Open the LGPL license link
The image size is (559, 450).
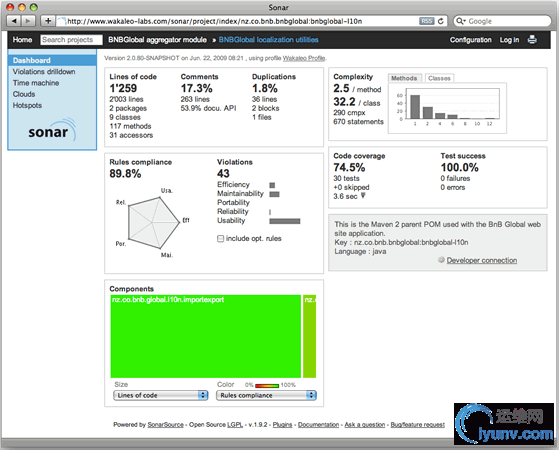(x=235, y=424)
